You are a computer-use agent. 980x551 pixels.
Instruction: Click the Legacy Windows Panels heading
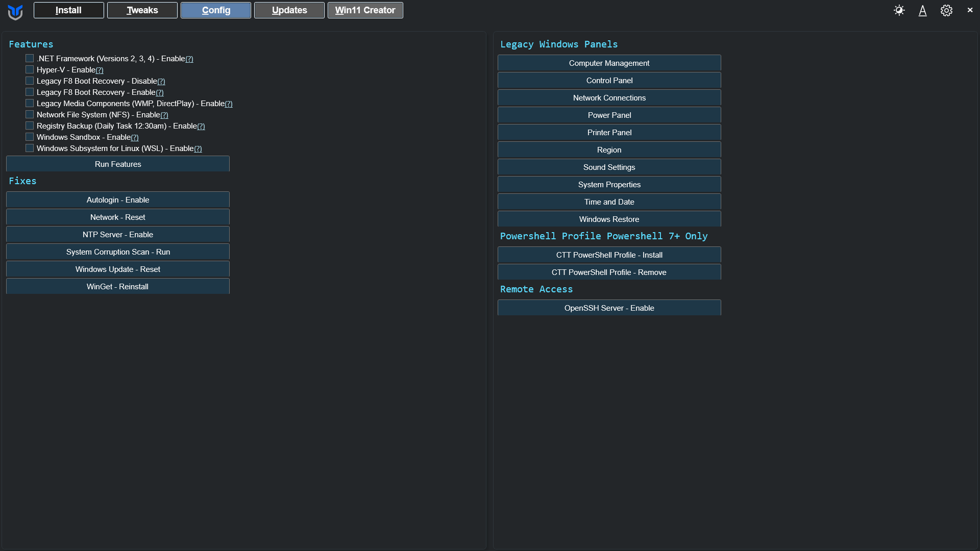click(559, 44)
